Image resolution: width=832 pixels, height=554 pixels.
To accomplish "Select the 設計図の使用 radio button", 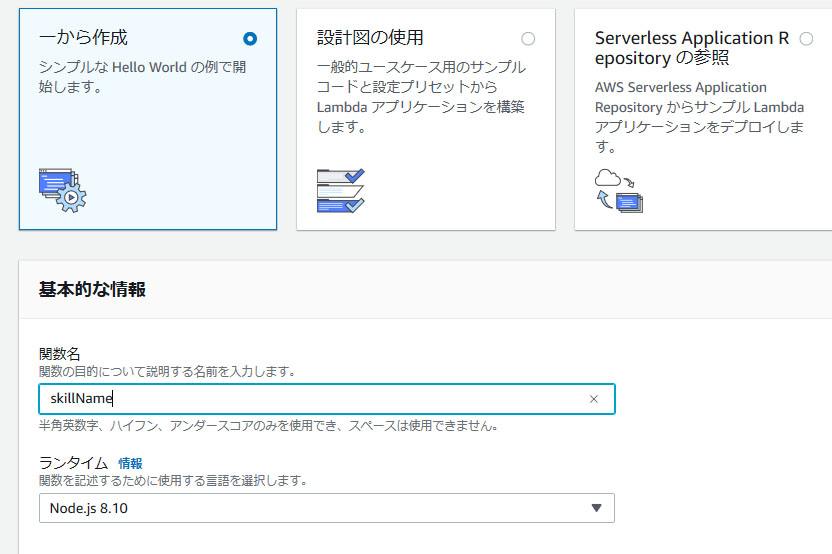I will (x=528, y=39).
